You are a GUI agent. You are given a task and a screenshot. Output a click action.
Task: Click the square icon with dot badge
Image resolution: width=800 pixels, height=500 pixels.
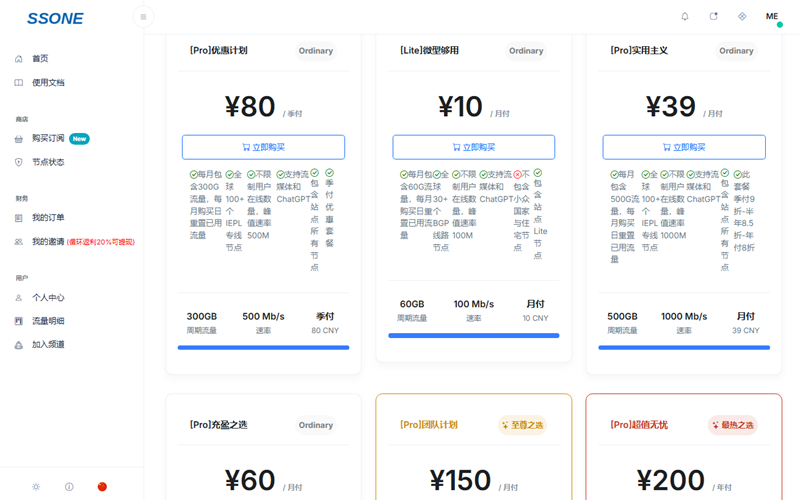713,17
